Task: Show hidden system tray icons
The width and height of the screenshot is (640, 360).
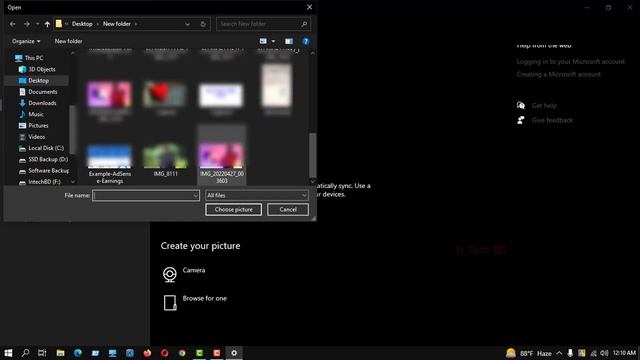Action: pyautogui.click(x=559, y=353)
